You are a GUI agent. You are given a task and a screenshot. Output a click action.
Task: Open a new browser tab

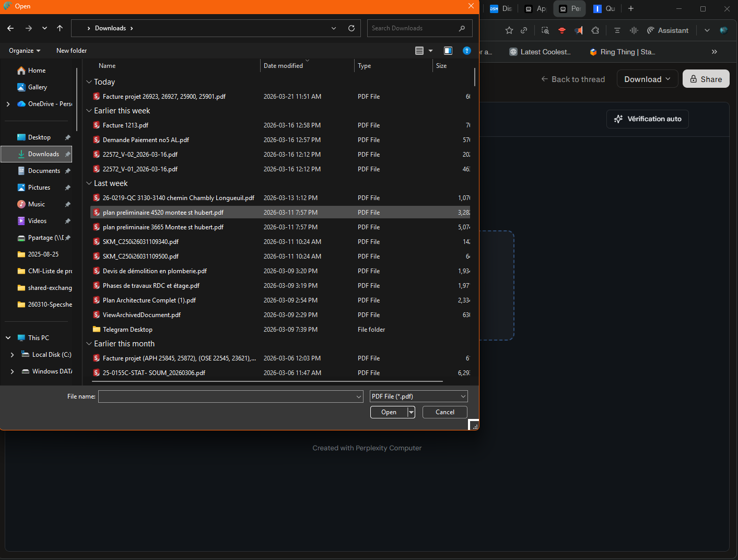(x=631, y=8)
